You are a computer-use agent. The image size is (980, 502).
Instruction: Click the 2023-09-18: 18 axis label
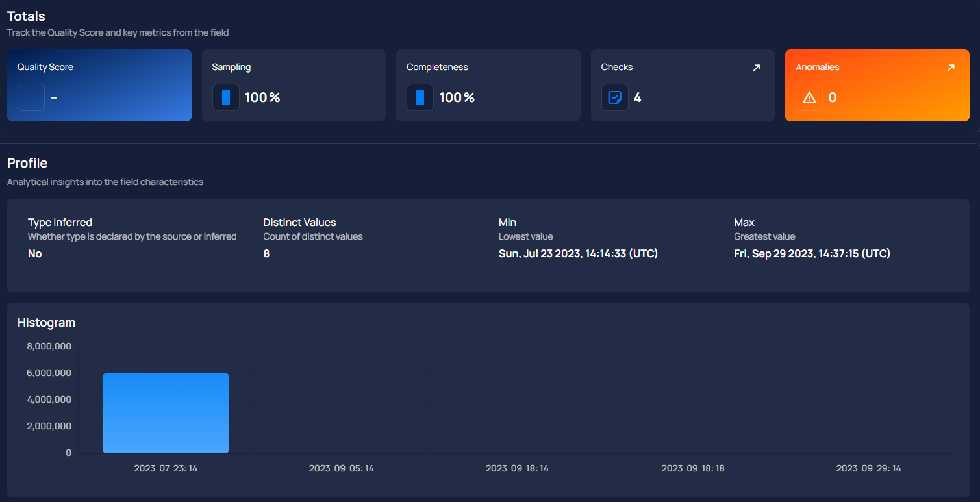693,468
